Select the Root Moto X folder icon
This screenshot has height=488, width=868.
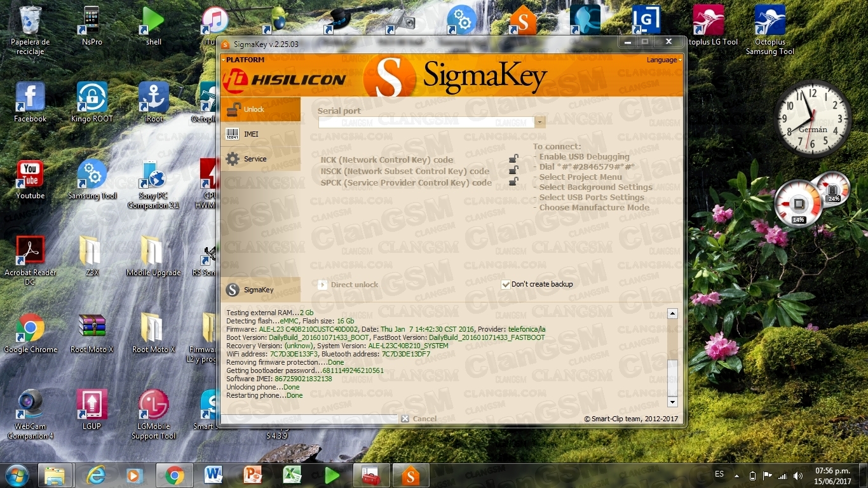(153, 334)
